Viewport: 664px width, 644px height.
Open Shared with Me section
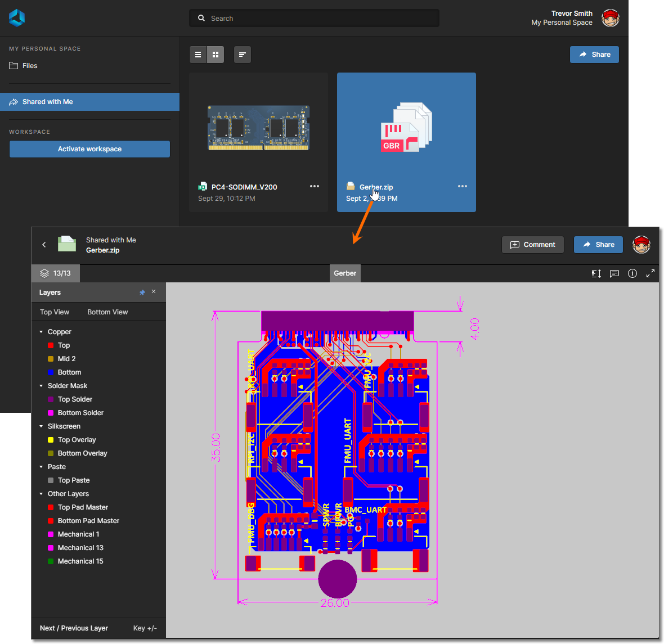[x=48, y=102]
